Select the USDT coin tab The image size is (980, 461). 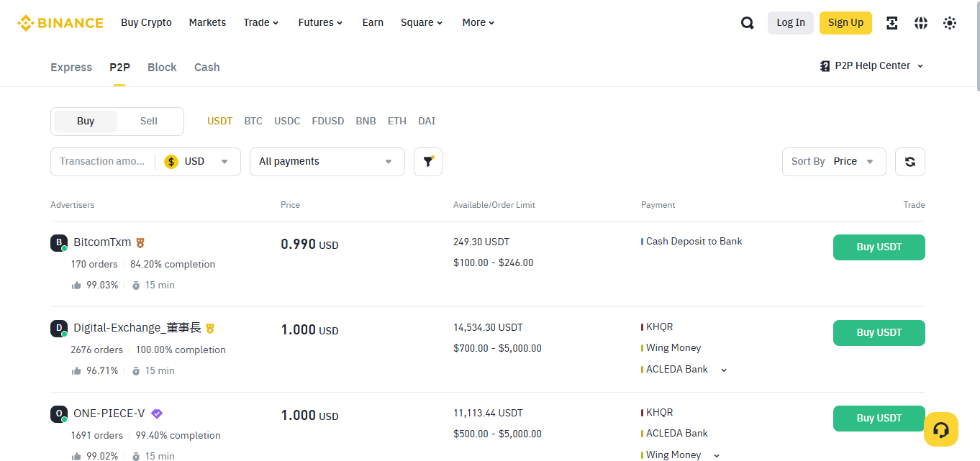[x=219, y=122]
